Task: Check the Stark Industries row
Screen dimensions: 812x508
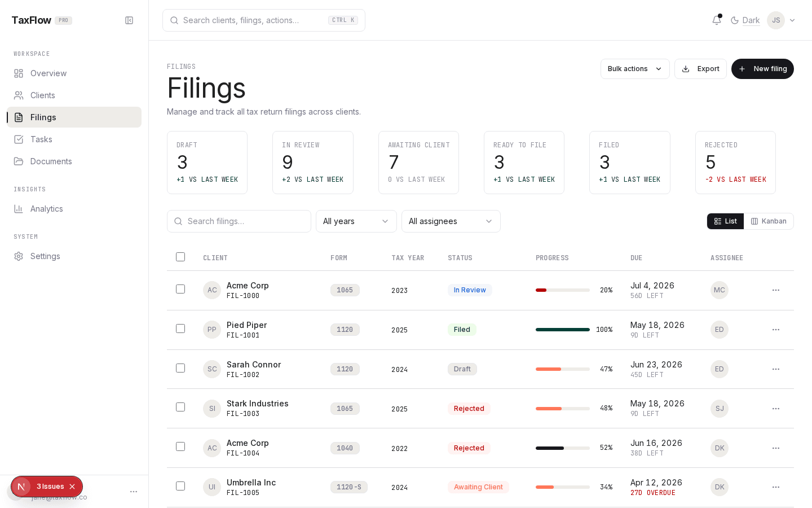Action: click(x=180, y=407)
